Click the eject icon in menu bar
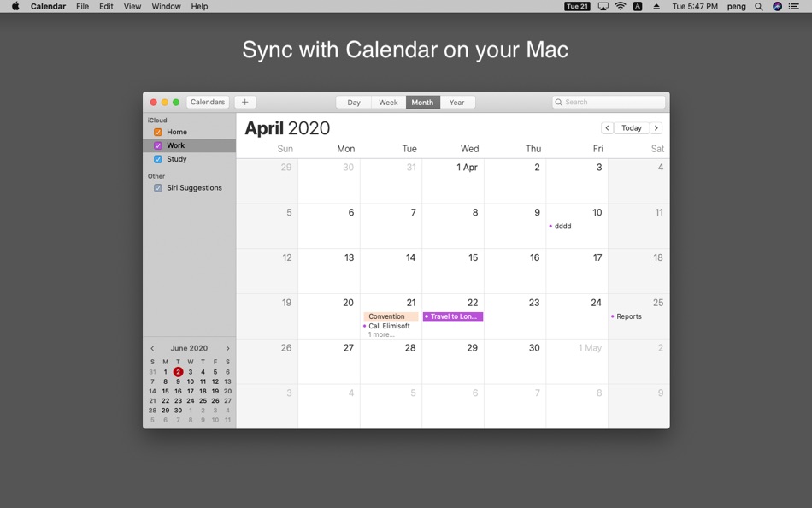812x508 pixels. 656,6
